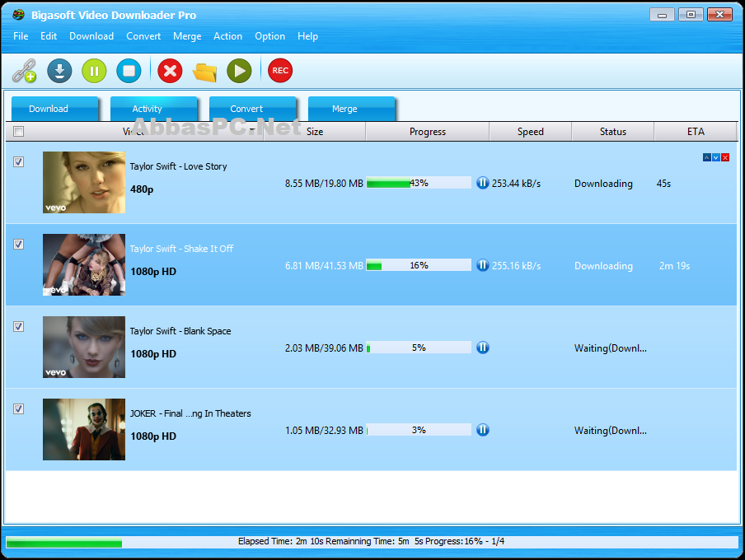Click the '2m 19s' ETA value

click(675, 265)
